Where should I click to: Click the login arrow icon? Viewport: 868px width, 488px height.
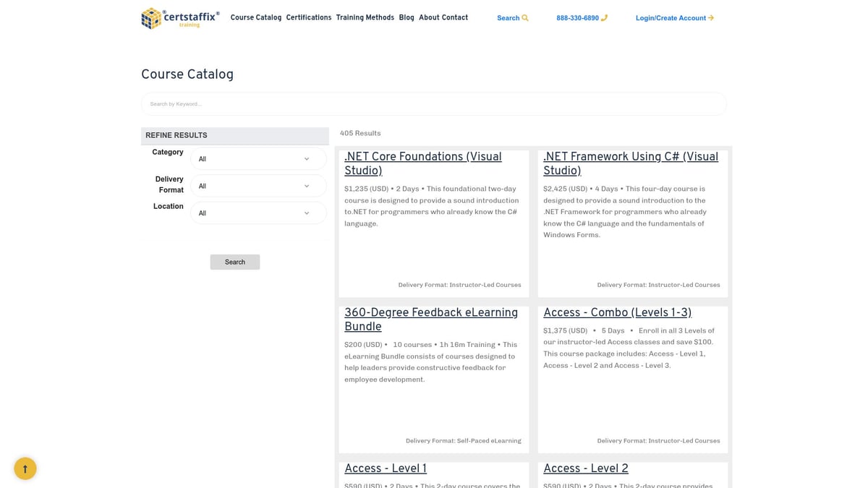coord(711,18)
